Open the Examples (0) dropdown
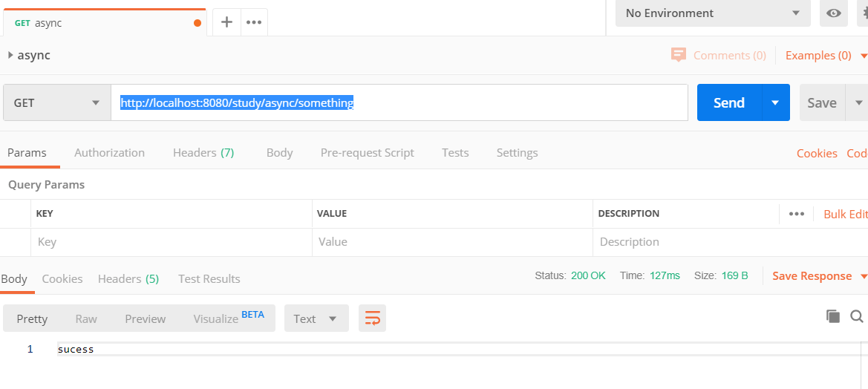 [x=826, y=56]
